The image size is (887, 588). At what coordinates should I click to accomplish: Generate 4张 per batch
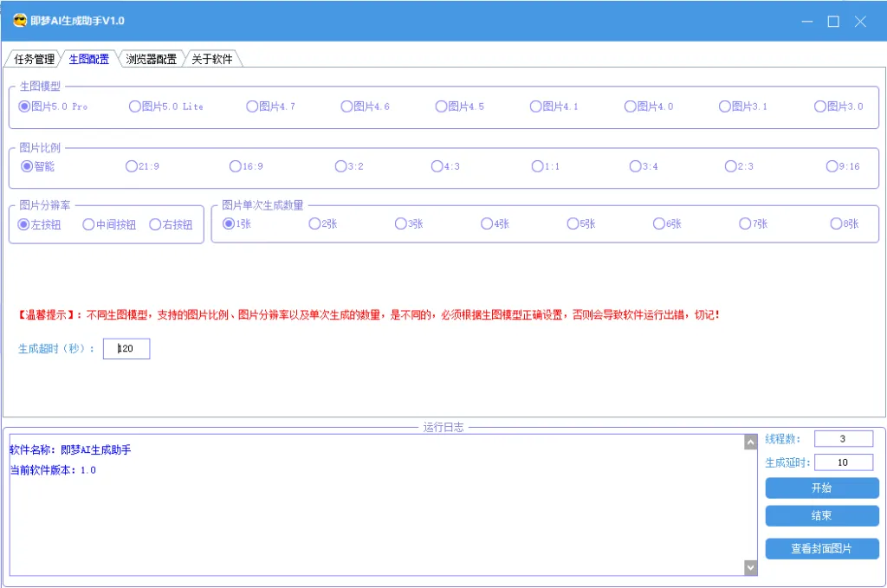pos(495,224)
